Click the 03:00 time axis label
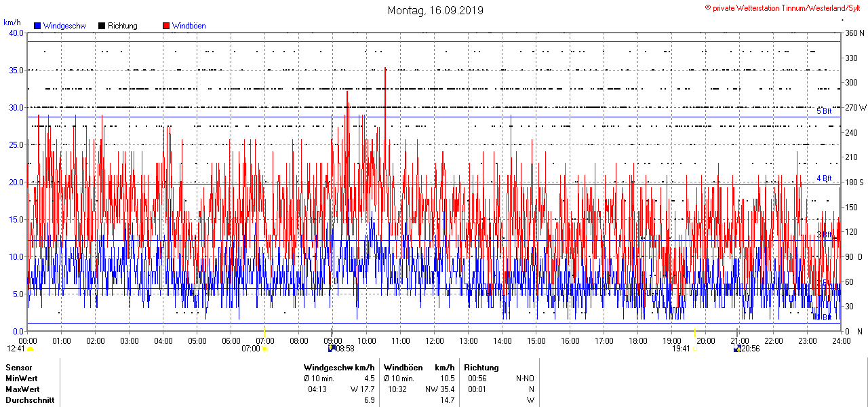 129,341
